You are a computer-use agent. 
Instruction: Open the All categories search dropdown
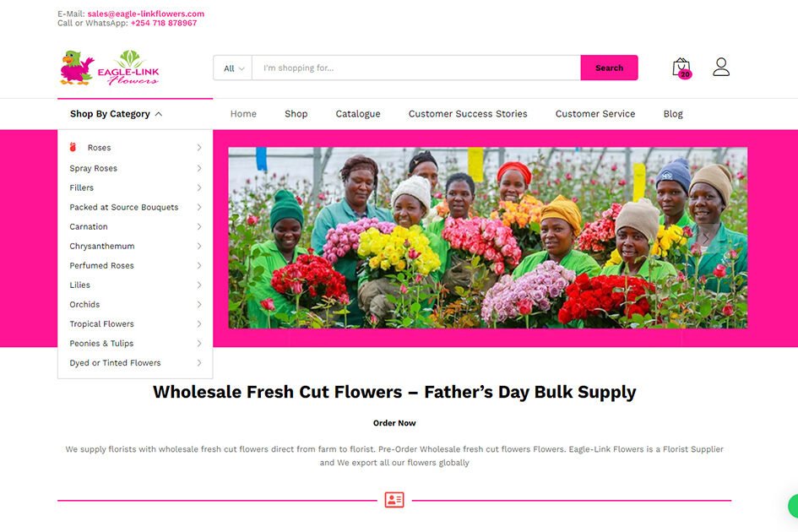tap(233, 68)
